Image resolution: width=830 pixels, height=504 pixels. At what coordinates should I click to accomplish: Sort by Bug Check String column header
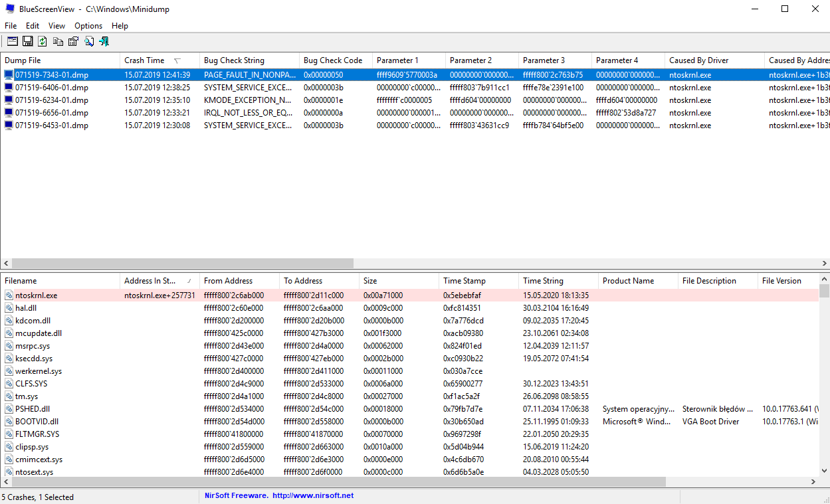tap(249, 60)
